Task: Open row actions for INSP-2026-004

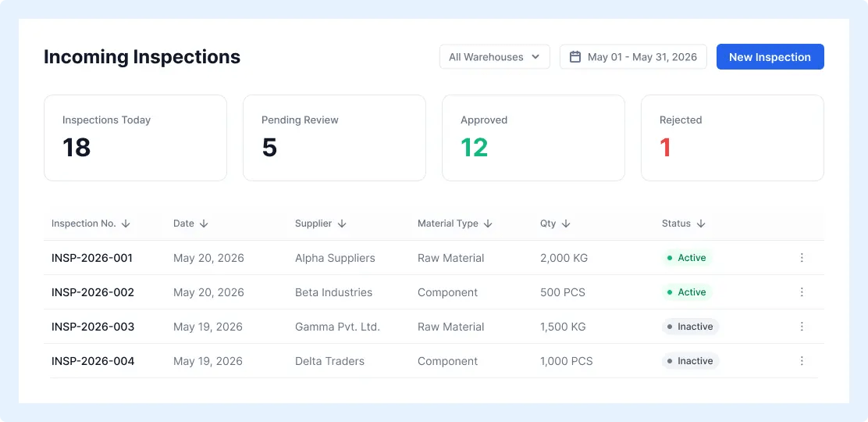Action: (x=802, y=361)
